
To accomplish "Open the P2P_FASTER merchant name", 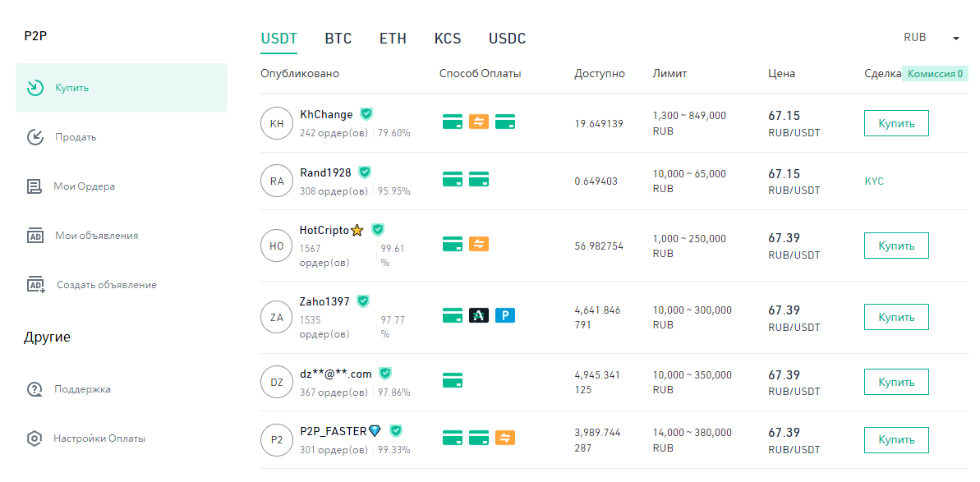I will [333, 431].
